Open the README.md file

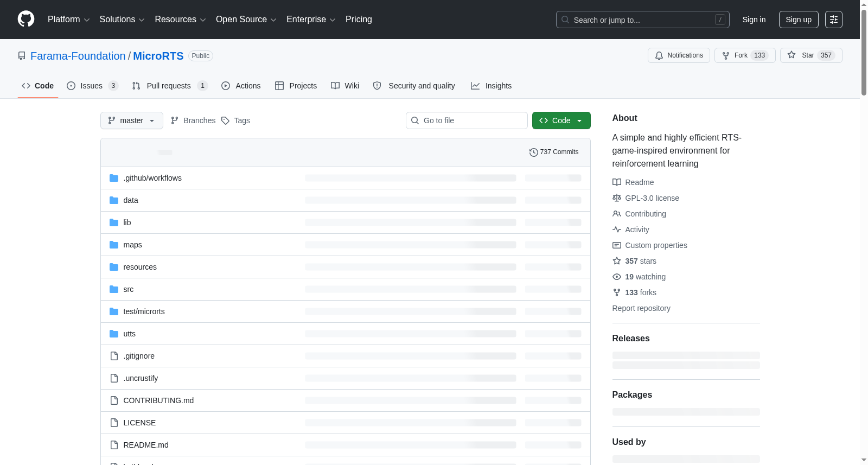[x=146, y=445]
